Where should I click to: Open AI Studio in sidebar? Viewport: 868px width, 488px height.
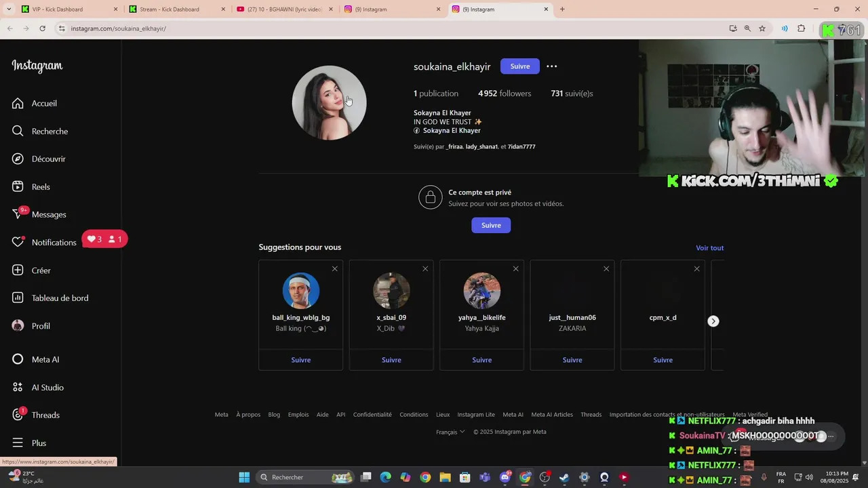pos(38,387)
